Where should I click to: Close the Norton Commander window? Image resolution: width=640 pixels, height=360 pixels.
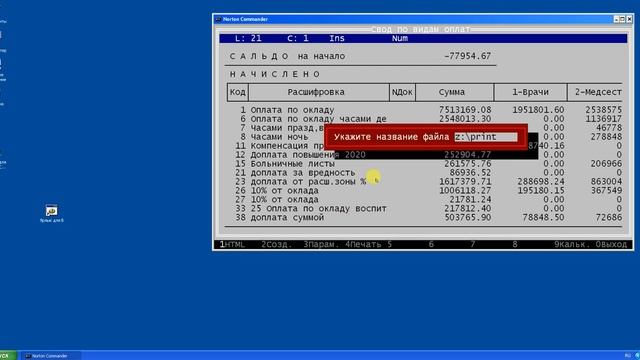point(629,19)
